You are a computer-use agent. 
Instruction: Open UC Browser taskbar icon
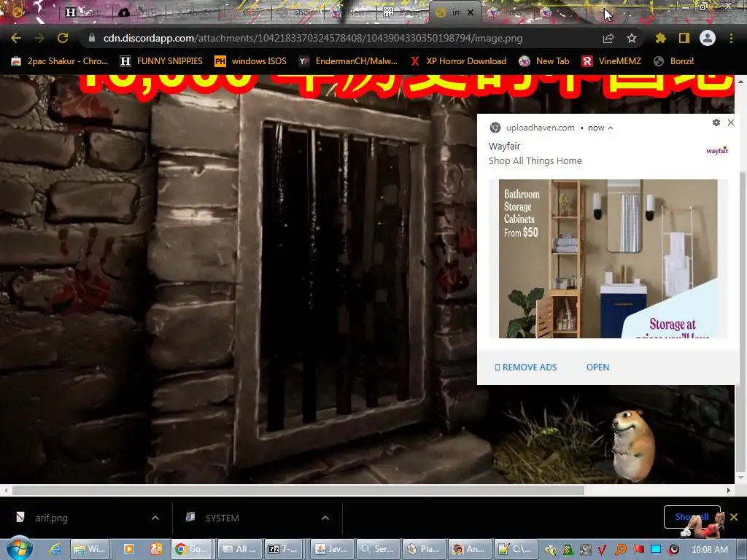pyautogui.click(x=156, y=549)
